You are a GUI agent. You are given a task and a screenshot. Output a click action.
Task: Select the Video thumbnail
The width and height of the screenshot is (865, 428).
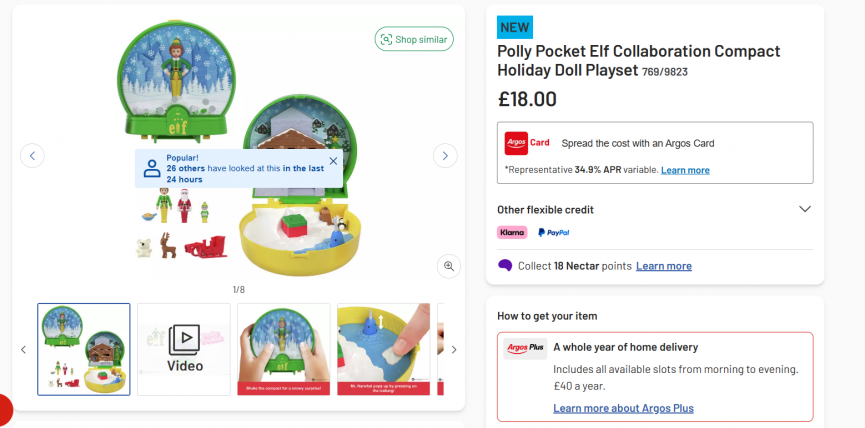click(184, 349)
